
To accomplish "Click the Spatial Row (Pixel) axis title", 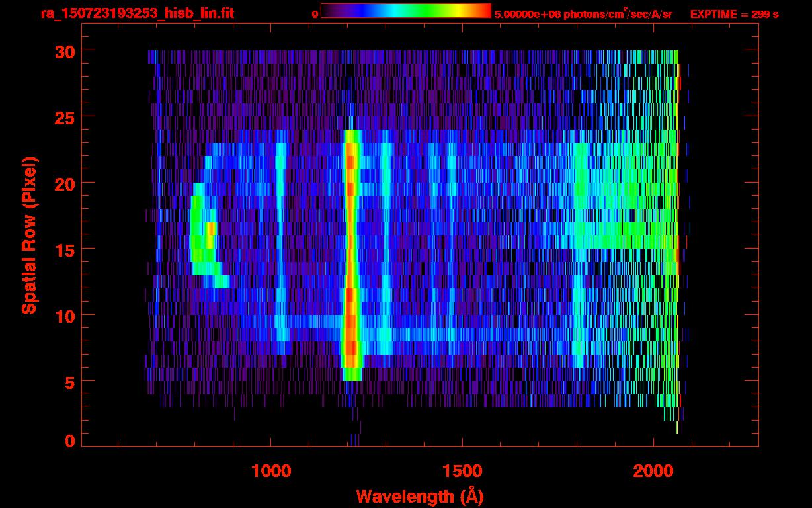I will (28, 235).
